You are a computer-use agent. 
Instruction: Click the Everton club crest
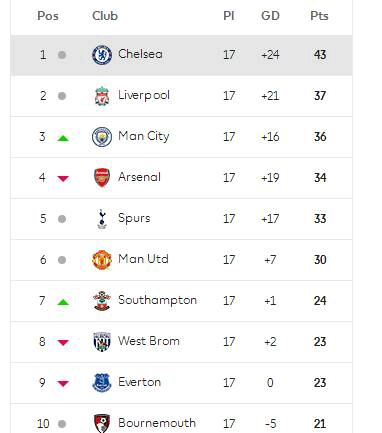(x=102, y=383)
